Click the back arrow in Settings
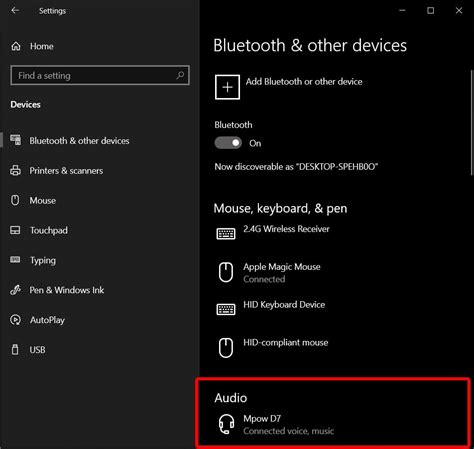The image size is (474, 449). pyautogui.click(x=15, y=10)
